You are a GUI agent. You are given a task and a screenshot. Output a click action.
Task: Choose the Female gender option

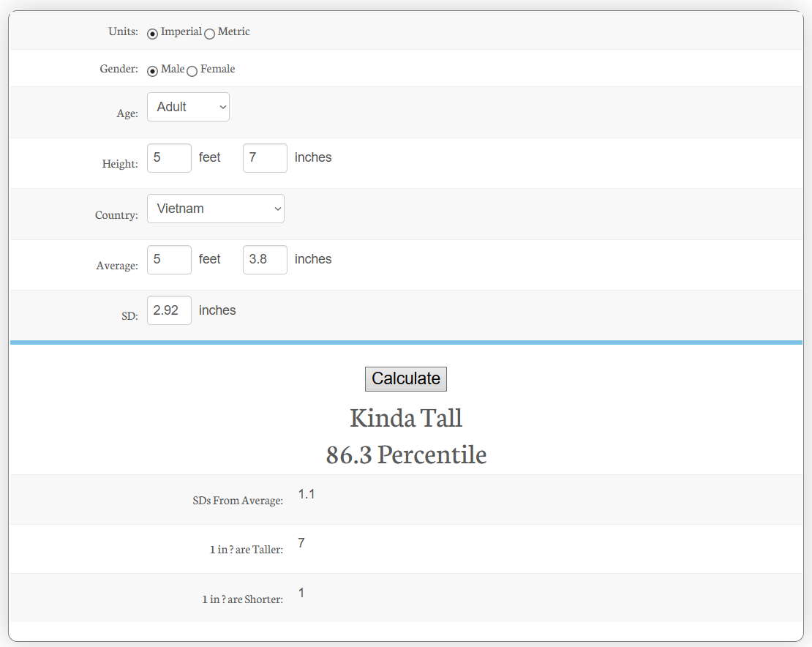coord(192,72)
